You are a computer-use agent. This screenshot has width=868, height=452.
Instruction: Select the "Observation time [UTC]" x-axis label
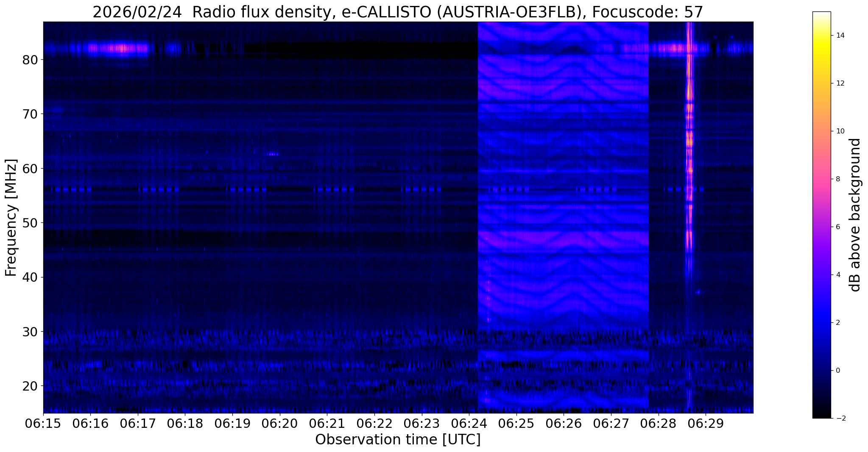(x=398, y=440)
